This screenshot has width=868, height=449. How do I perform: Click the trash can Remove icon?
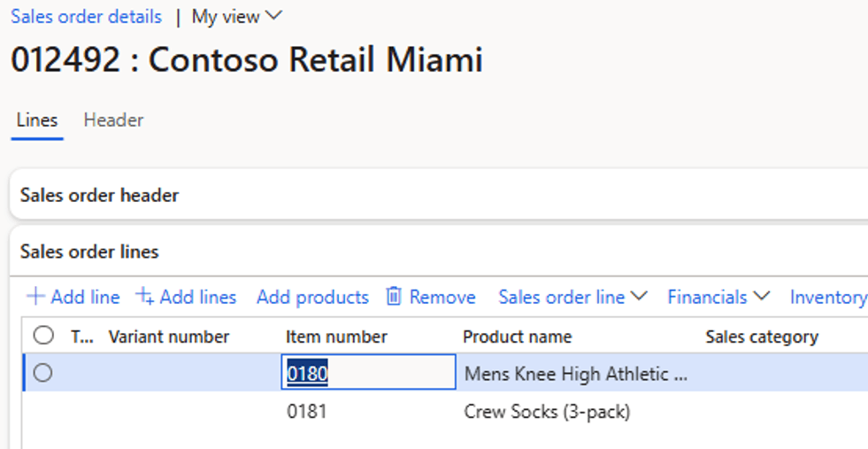tap(394, 297)
